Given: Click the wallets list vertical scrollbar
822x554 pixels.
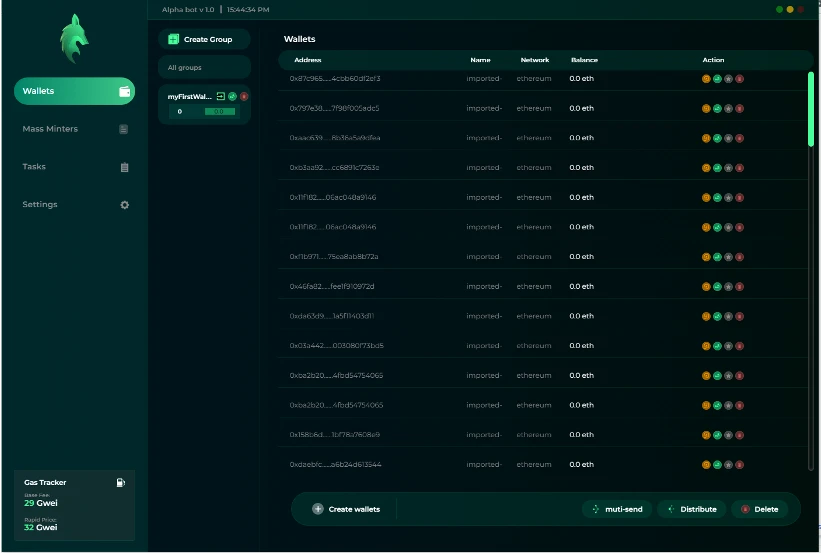Looking at the screenshot, I should pyautogui.click(x=811, y=110).
